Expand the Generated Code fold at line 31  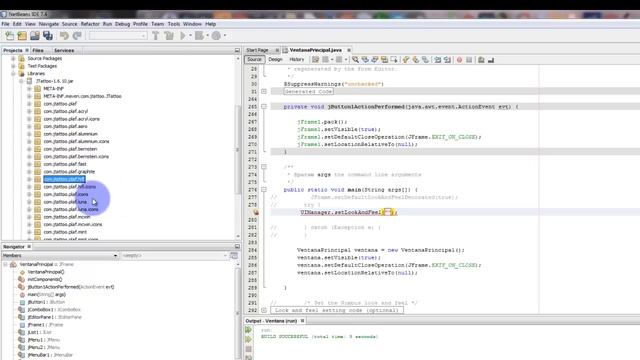264,91
